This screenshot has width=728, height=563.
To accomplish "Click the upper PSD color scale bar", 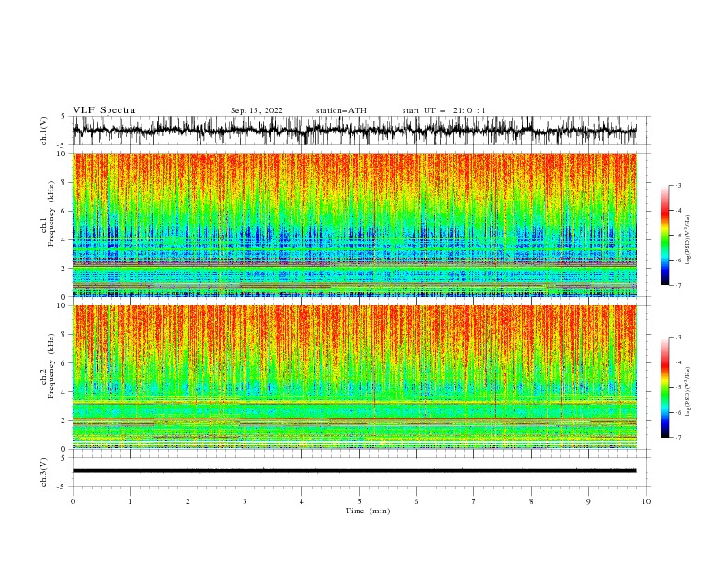I will (x=665, y=236).
